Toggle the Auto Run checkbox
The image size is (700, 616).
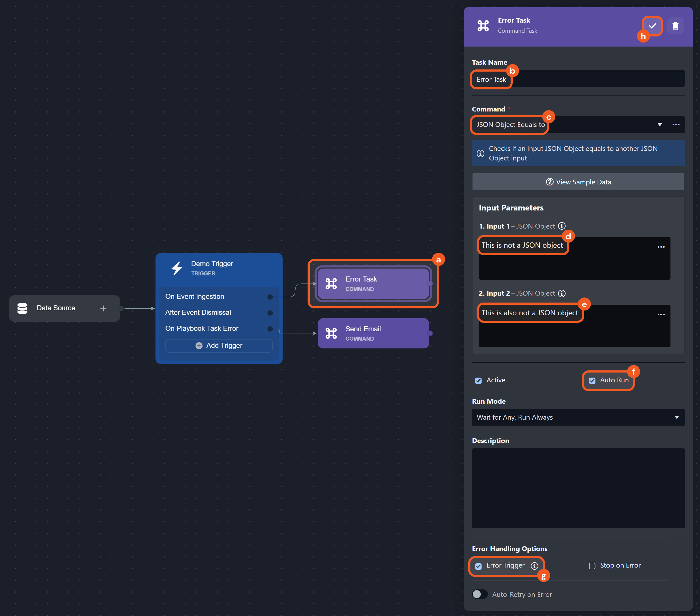[x=592, y=381]
